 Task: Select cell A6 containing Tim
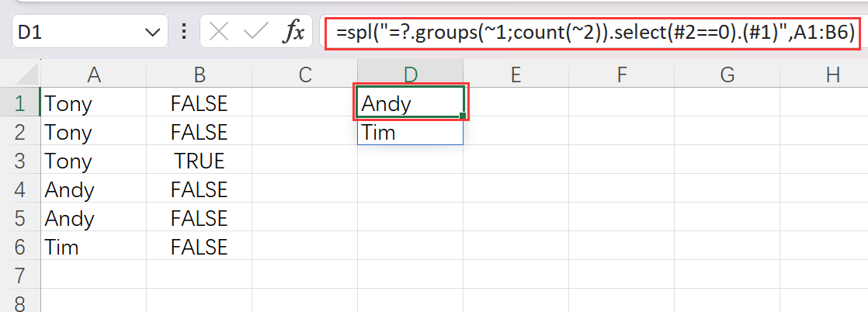(94, 248)
